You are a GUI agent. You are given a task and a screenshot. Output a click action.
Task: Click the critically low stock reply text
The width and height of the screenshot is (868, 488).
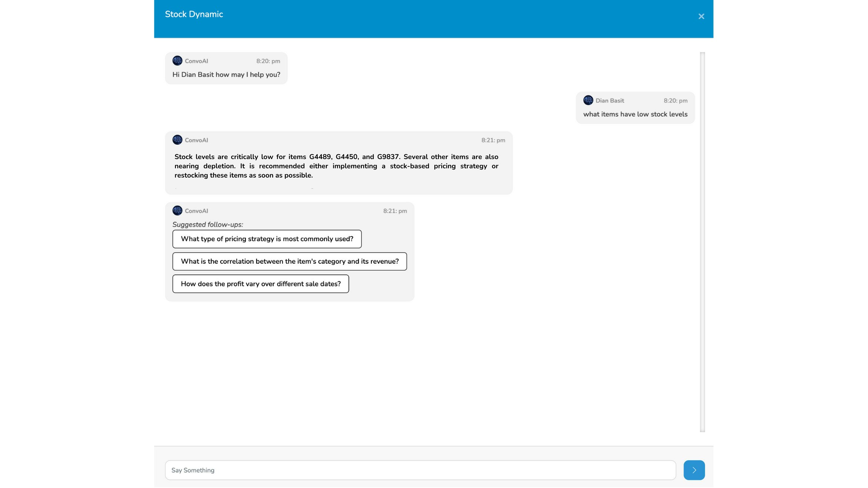pyautogui.click(x=336, y=166)
